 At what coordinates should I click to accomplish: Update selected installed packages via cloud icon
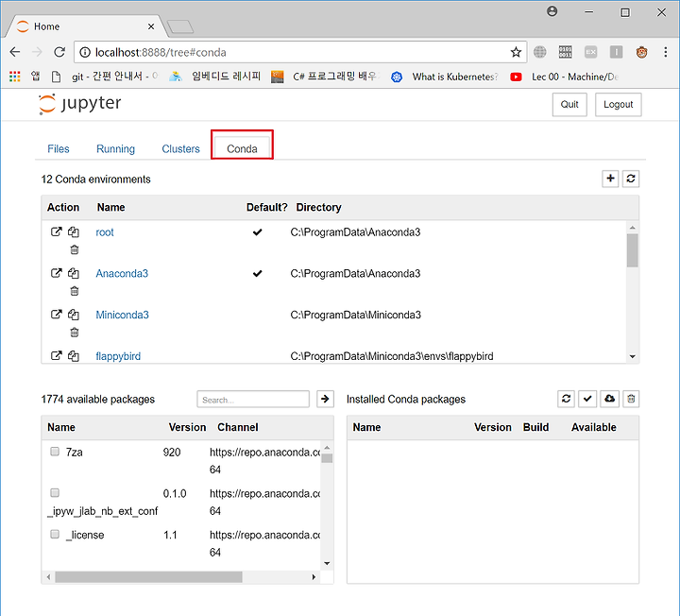610,399
